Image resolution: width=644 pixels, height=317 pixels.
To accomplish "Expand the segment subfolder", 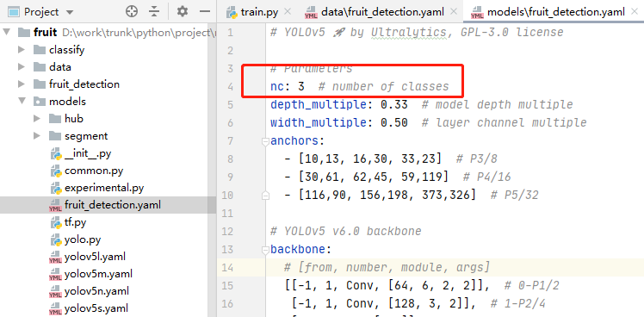I will click(x=37, y=136).
